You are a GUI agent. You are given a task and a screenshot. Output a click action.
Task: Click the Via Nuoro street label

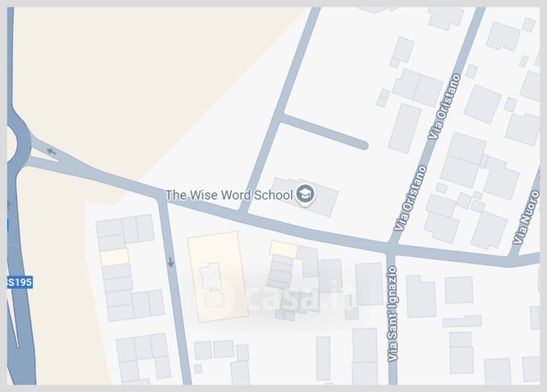click(526, 218)
